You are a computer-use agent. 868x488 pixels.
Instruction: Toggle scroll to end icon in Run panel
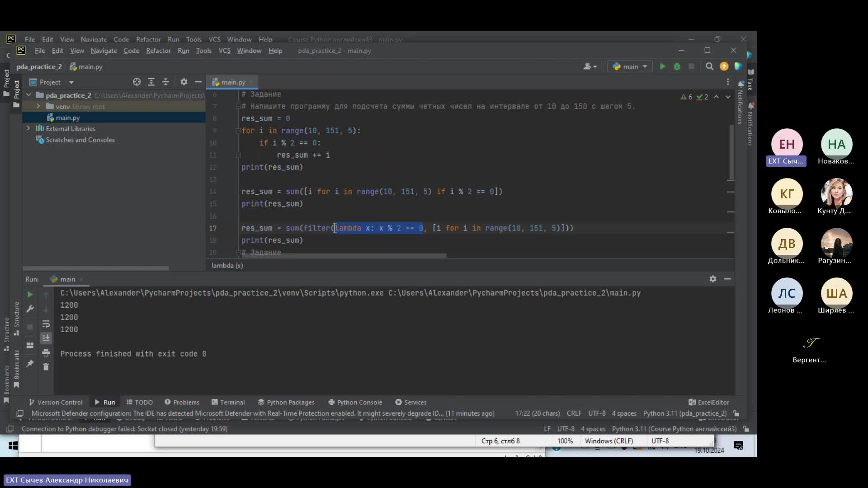coord(46,338)
